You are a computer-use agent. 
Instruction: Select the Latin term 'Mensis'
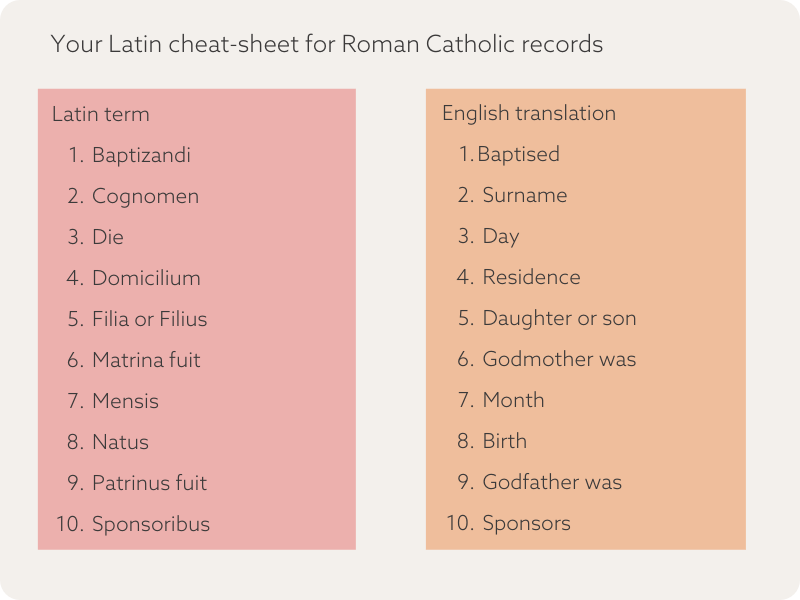pos(125,401)
